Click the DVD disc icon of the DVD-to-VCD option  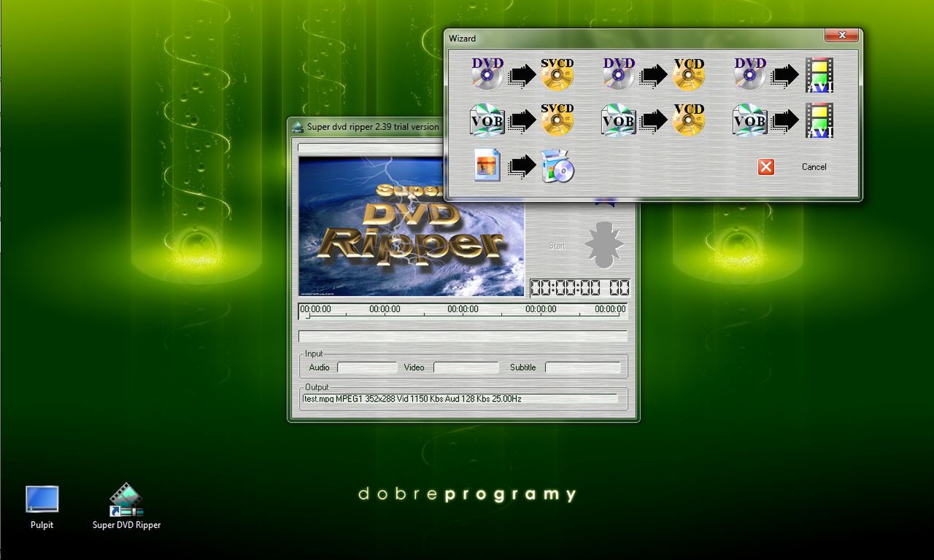[x=619, y=74]
